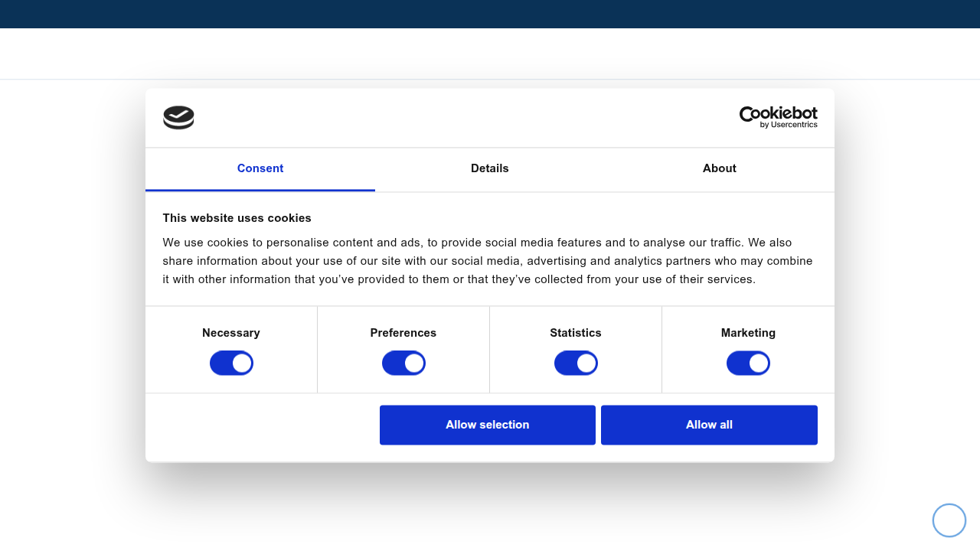Screen dimensions: 980x551
Task: Switch to the Consent tab
Action: (x=260, y=169)
